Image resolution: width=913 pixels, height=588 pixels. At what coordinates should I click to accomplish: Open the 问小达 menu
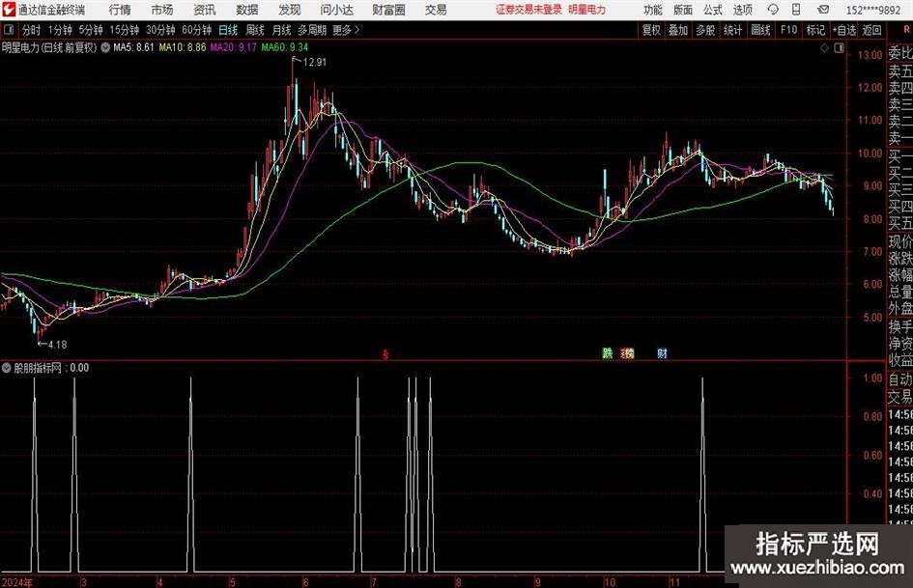pos(336,10)
